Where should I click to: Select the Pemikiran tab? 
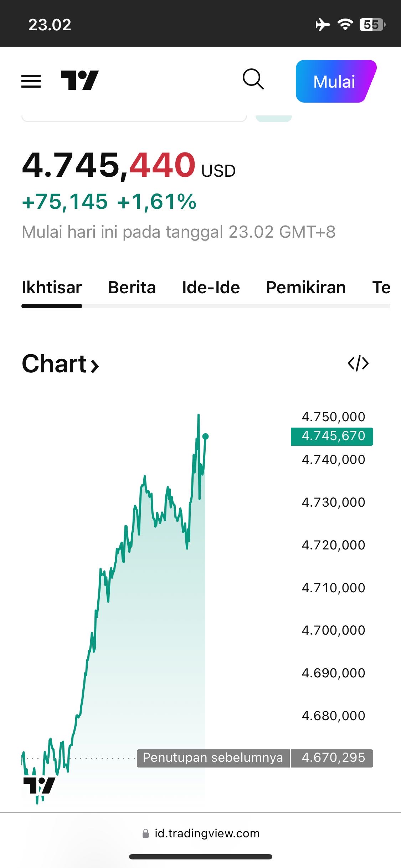(305, 288)
